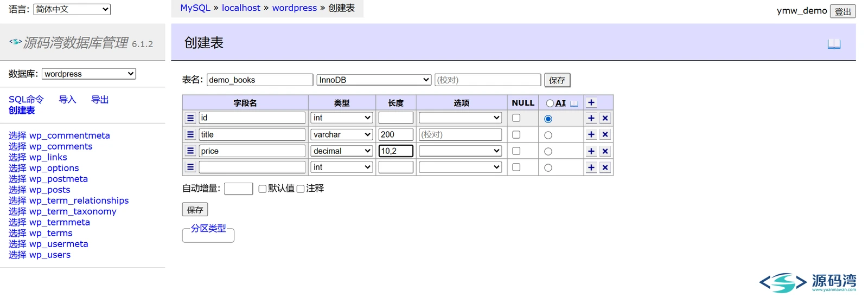Open the options dropdown for the empty row
The width and height of the screenshot is (868, 304).
pos(461,167)
